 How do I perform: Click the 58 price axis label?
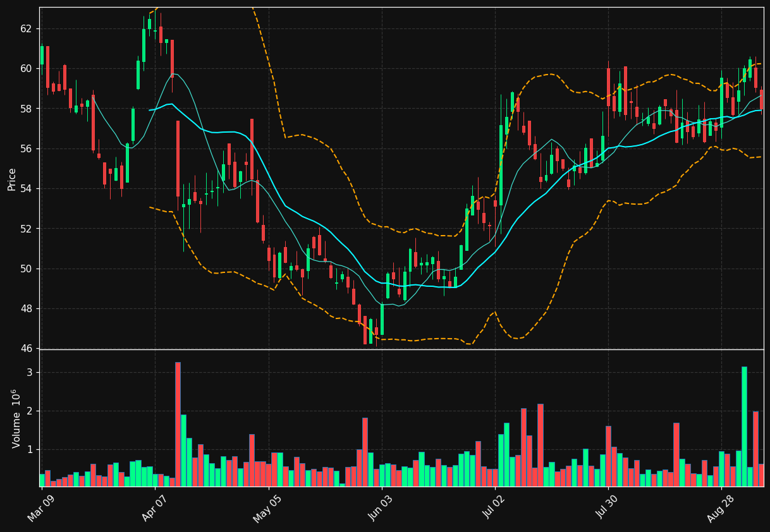(27, 109)
